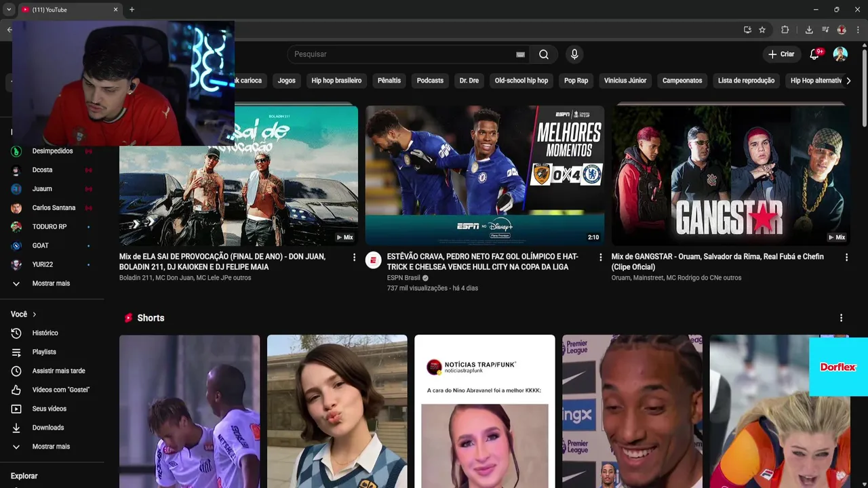Open options menu for the ESPN Chelsea video

tap(600, 258)
